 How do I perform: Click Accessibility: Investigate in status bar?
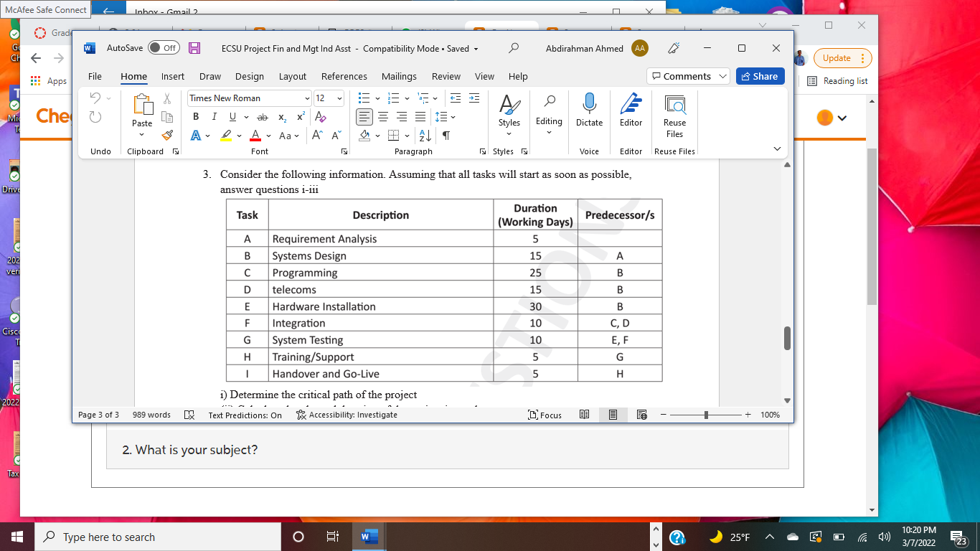pos(347,415)
